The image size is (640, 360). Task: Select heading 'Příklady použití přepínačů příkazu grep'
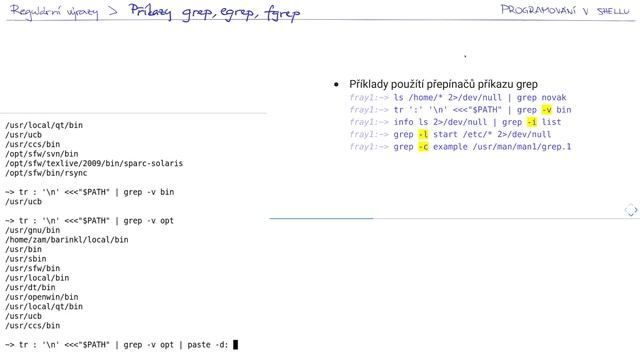pos(443,84)
